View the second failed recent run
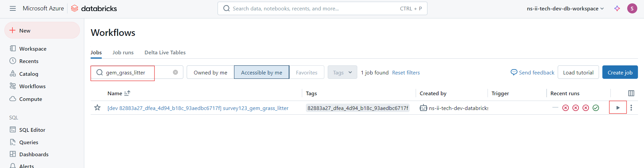 (x=576, y=108)
